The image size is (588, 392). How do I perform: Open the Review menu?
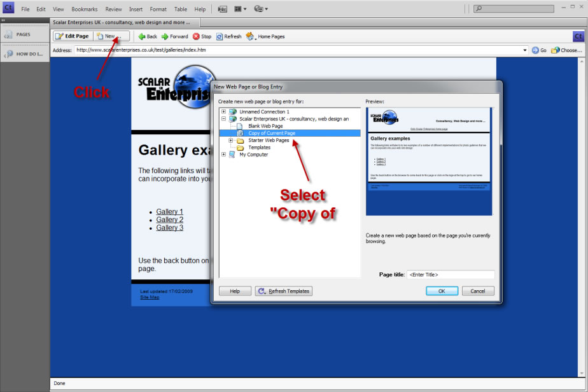point(113,9)
